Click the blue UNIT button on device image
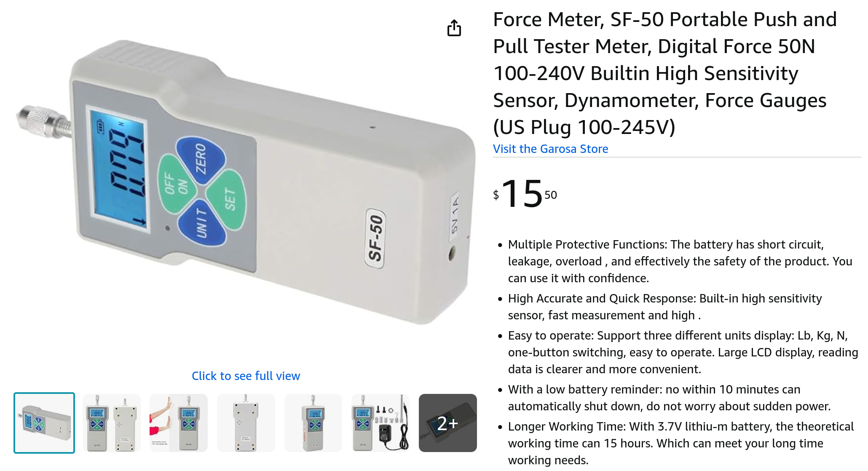868x471 pixels. point(201,222)
